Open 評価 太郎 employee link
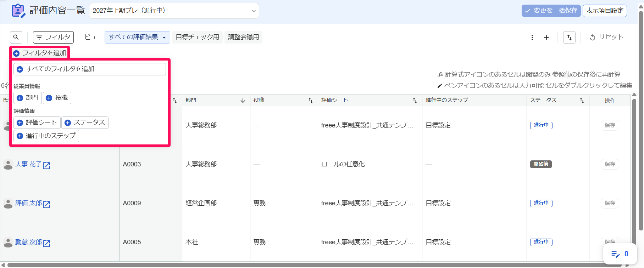Viewport: 644px width, 268px height. (x=28, y=203)
